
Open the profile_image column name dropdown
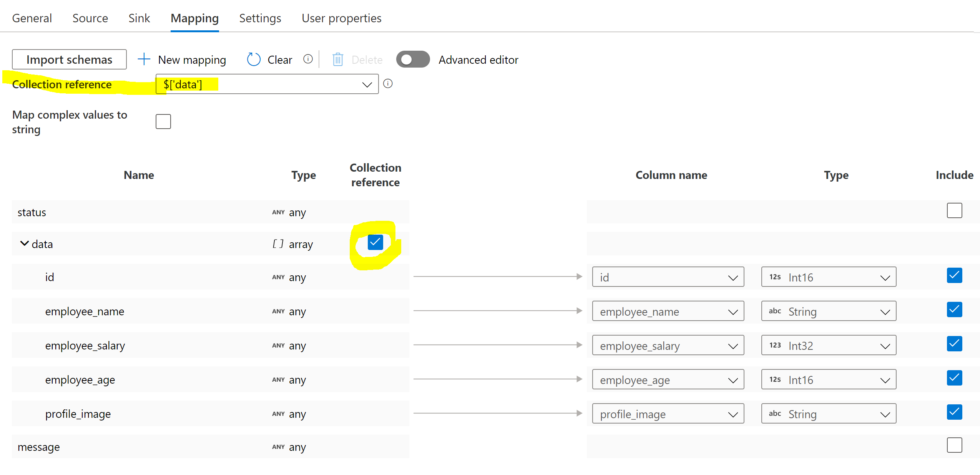tap(668, 414)
